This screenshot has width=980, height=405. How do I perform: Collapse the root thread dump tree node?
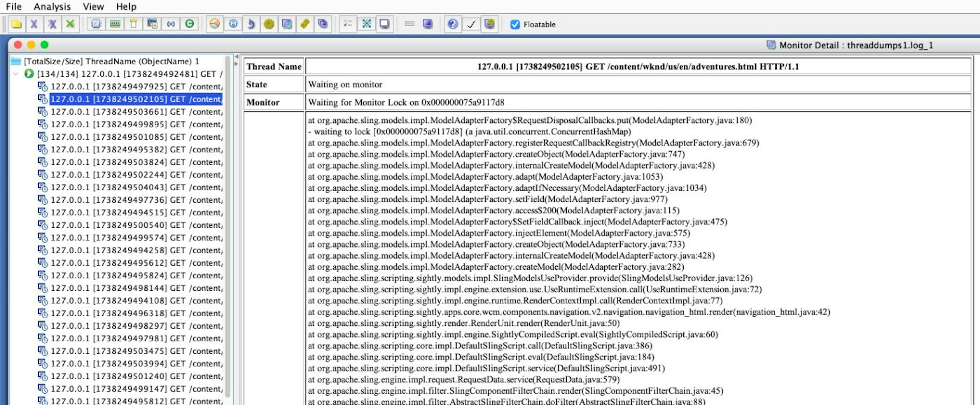(x=15, y=73)
